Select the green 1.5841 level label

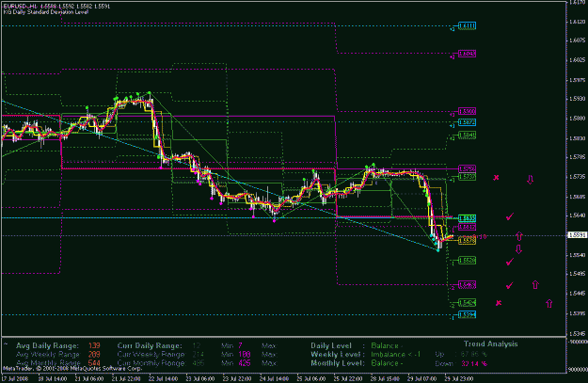[468, 136]
